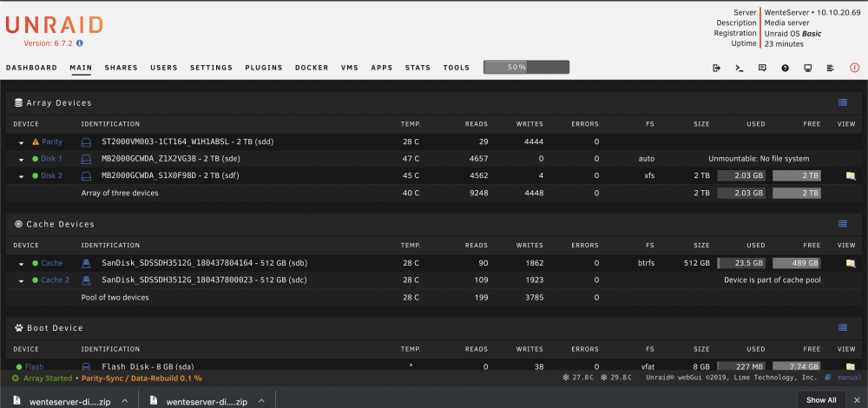The width and height of the screenshot is (868, 408).
Task: Expand the Cache 2 row dropdown arrow
Action: [21, 281]
